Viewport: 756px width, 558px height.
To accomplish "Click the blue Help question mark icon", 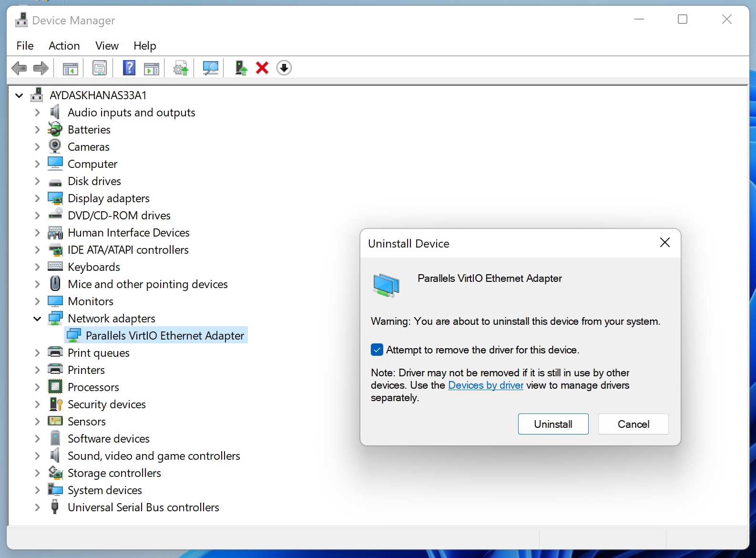I will 129,68.
